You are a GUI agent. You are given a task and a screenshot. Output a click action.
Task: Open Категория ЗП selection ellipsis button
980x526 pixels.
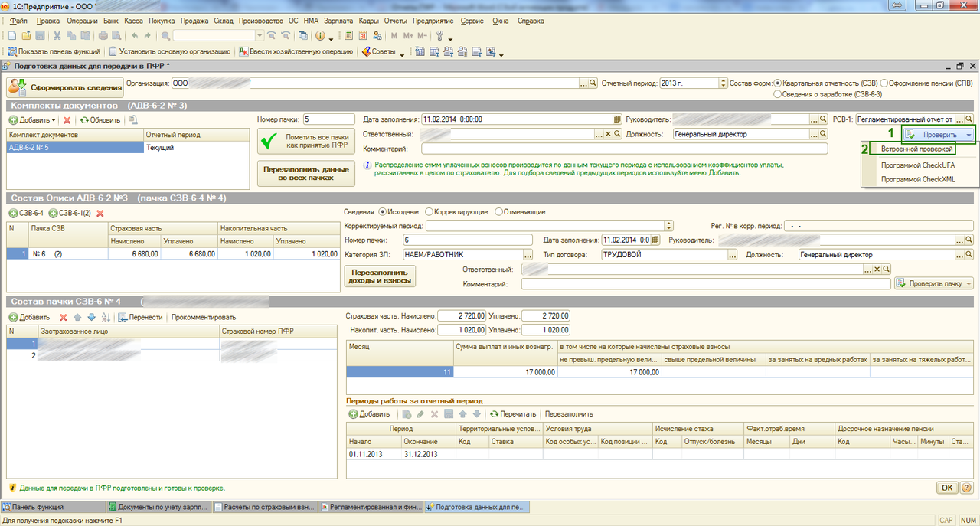click(528, 254)
